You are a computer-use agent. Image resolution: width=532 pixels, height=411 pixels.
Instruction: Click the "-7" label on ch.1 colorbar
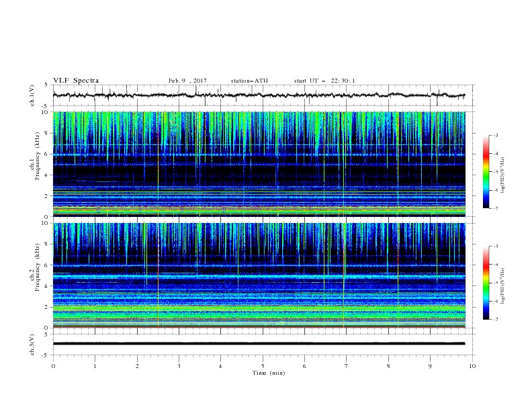click(495, 208)
